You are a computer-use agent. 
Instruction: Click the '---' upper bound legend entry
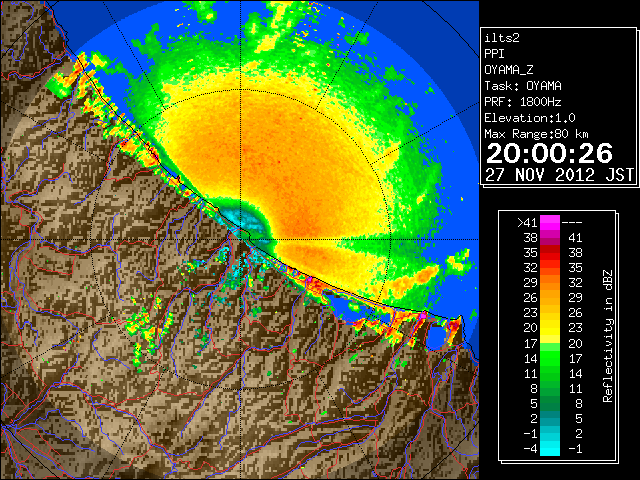click(x=572, y=223)
